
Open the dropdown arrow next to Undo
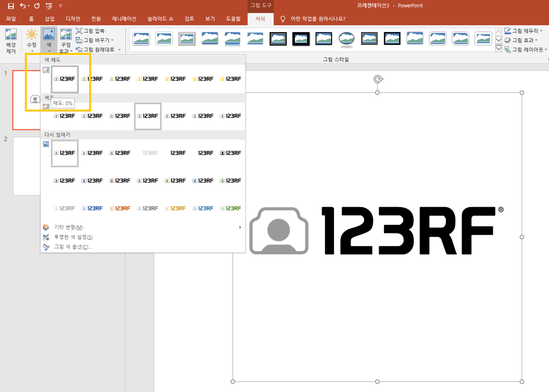tap(29, 6)
